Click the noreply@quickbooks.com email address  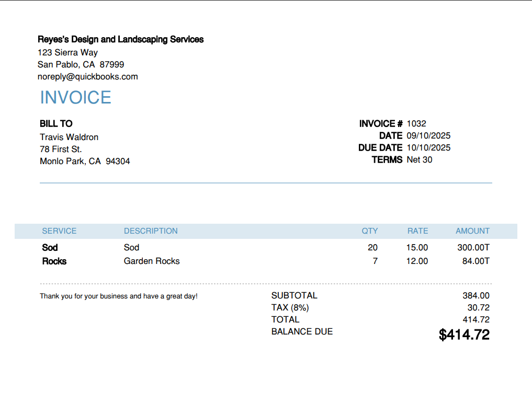[88, 77]
